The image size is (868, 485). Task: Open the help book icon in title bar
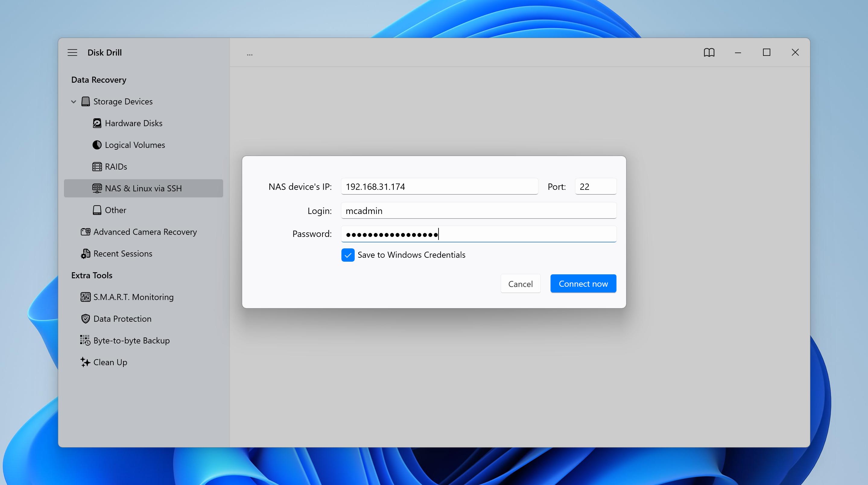point(709,53)
